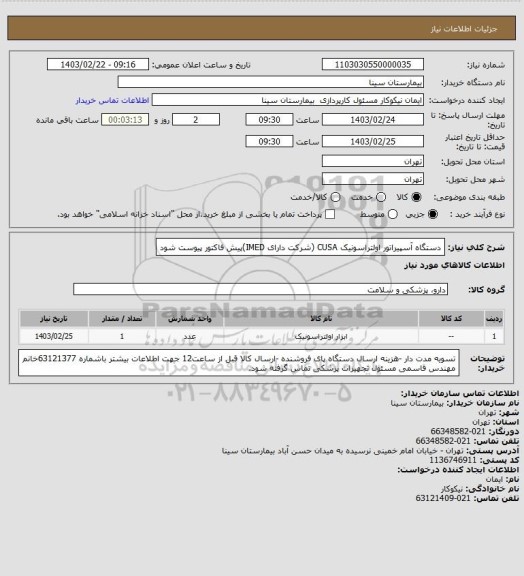Click the requester phone 63121409-021

click(443, 498)
